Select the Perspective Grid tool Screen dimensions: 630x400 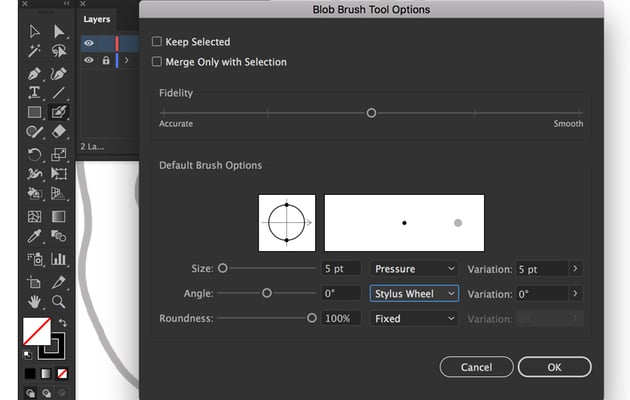click(x=59, y=194)
